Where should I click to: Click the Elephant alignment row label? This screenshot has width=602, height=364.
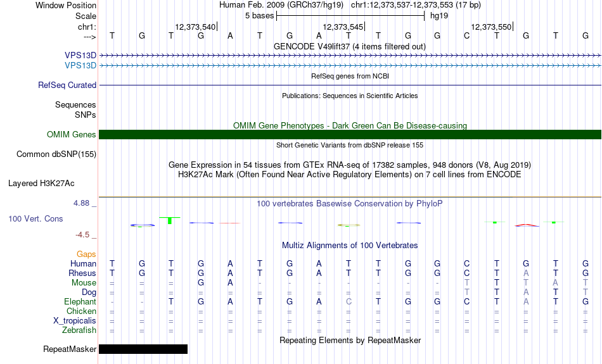point(80,302)
